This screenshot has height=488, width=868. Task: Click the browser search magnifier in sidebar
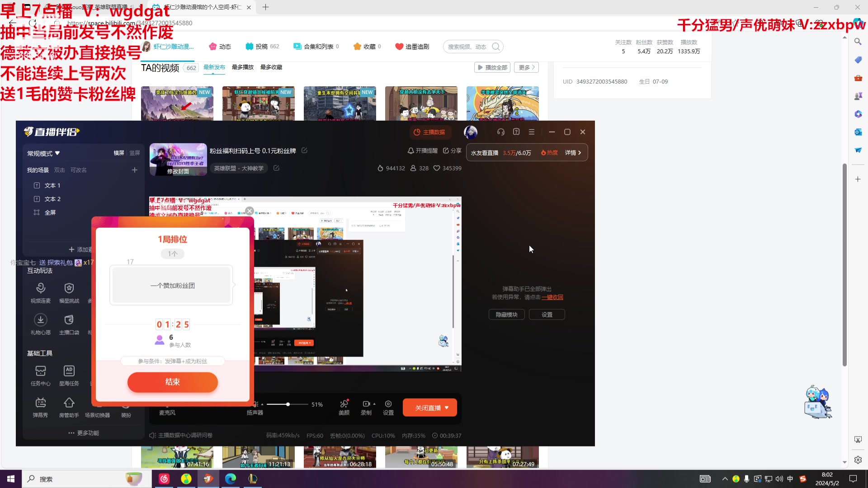point(858,42)
